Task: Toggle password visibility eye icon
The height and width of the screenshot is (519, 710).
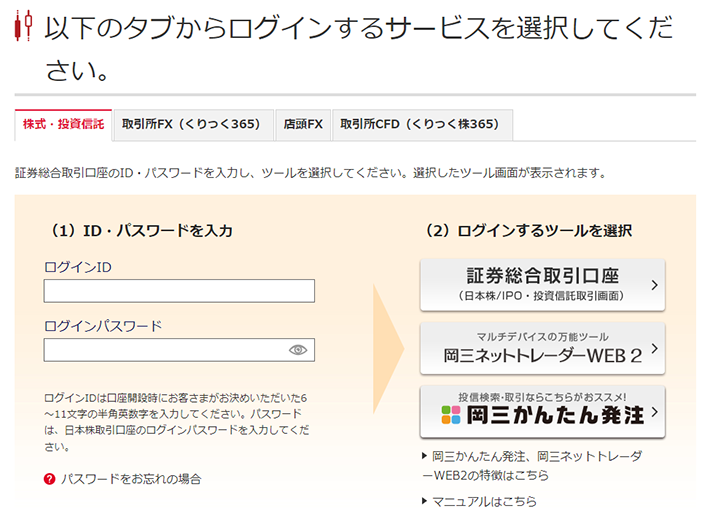Action: coord(297,350)
